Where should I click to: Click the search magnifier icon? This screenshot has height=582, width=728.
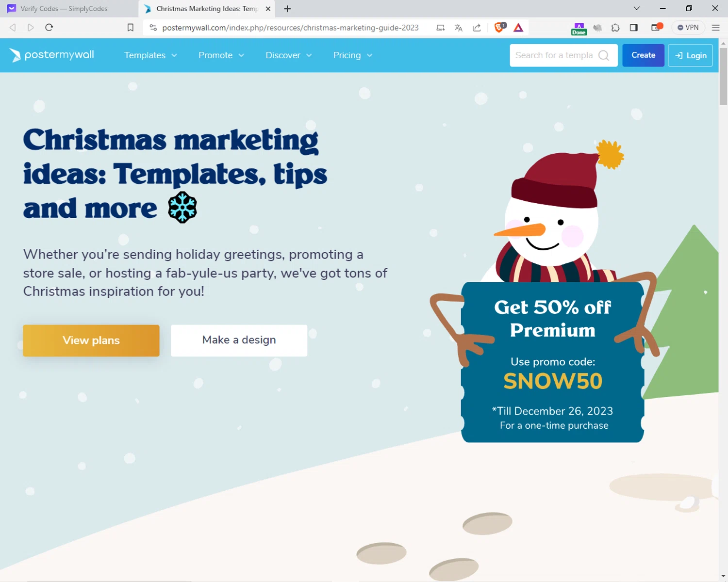coord(604,55)
